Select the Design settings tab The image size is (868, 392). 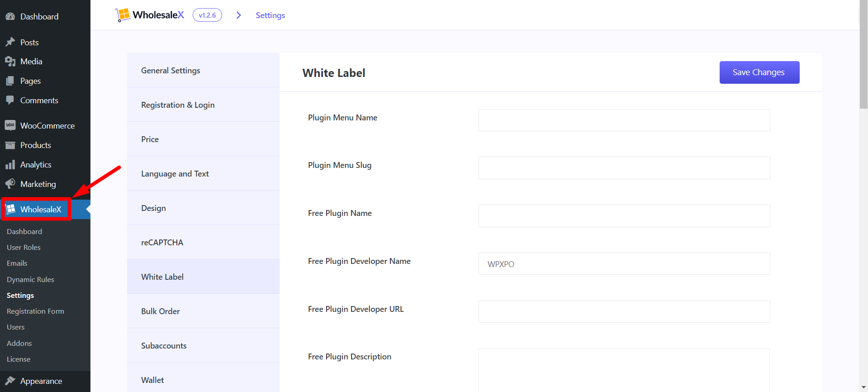(203, 208)
